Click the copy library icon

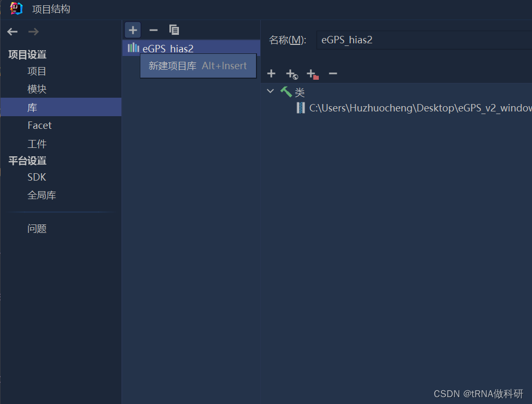click(x=174, y=30)
